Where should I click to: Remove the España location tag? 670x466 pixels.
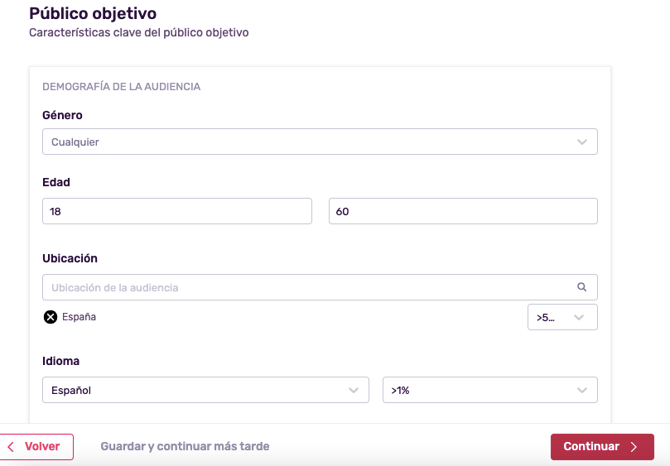click(50, 317)
